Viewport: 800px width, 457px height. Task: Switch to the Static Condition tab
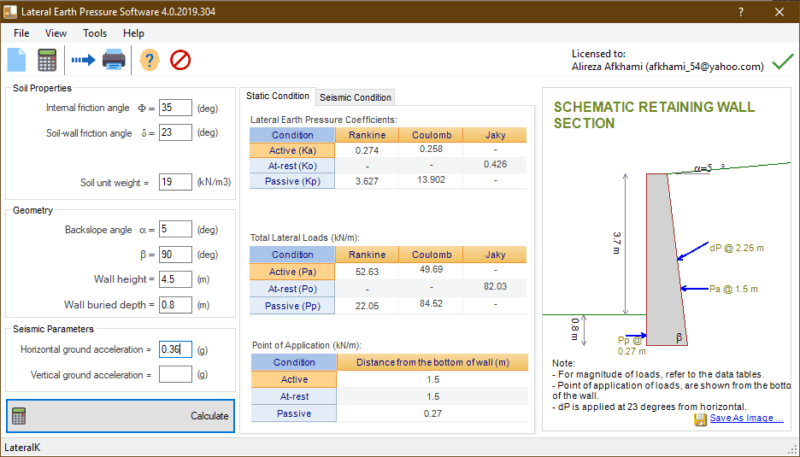(278, 96)
